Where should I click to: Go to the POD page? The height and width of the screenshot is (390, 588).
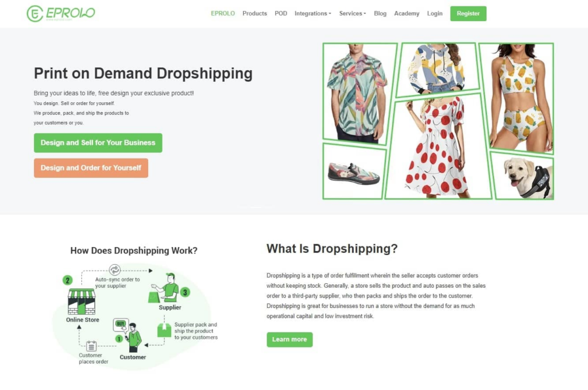click(x=281, y=14)
